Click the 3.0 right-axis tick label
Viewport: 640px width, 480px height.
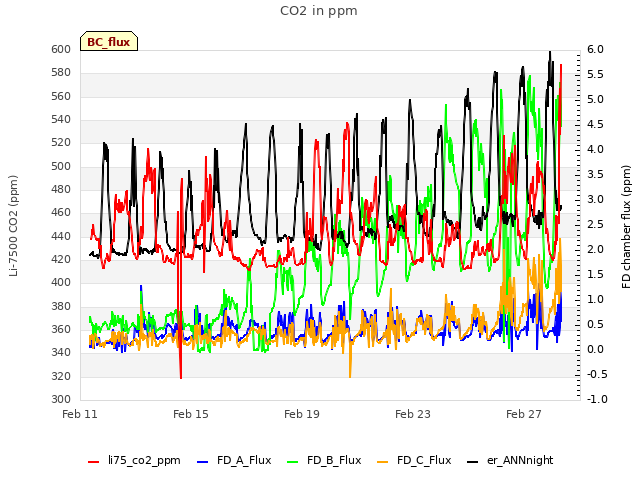tap(595, 199)
